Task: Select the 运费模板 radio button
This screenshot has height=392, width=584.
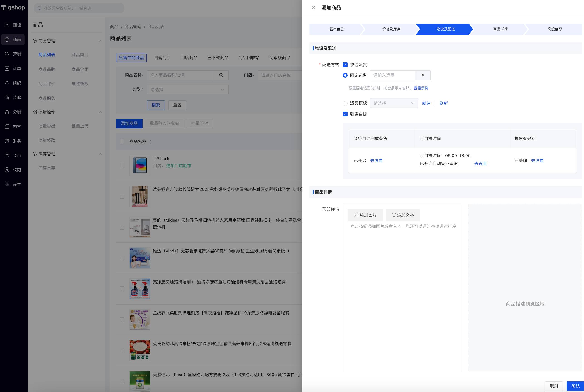Action: pos(345,103)
